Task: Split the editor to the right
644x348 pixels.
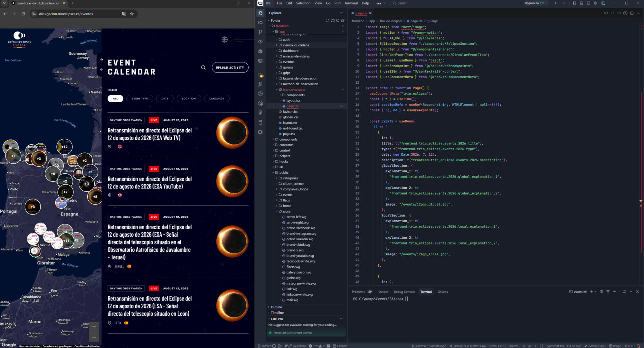Action: click(632, 13)
